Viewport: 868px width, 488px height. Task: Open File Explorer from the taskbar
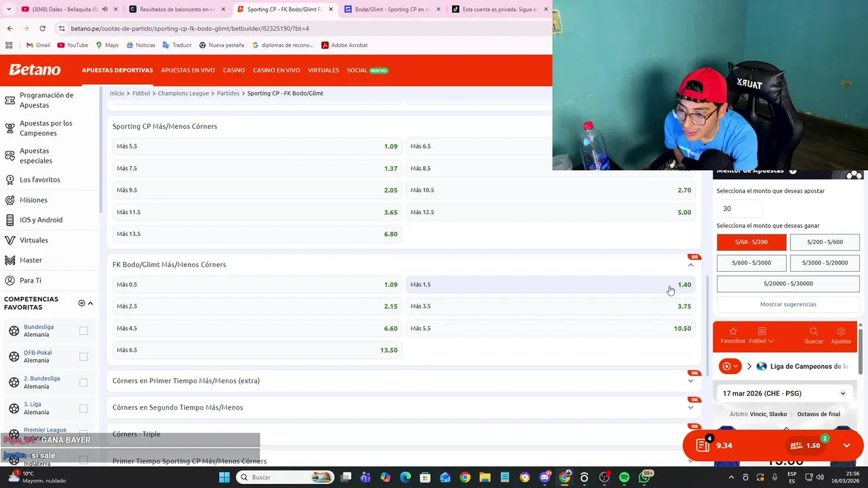[x=485, y=477]
